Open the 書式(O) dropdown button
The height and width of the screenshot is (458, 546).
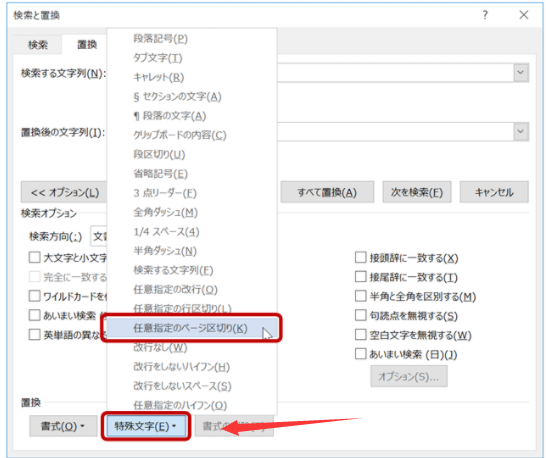click(x=63, y=426)
